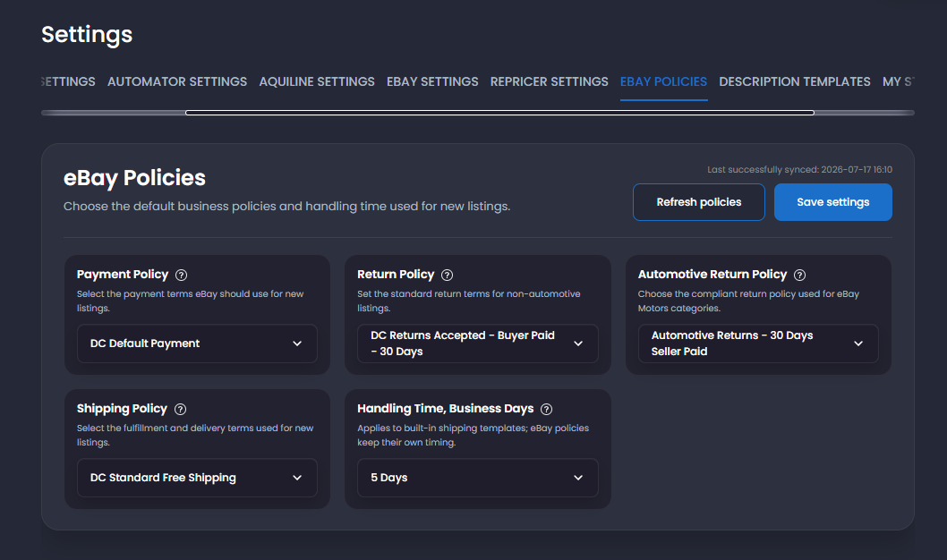Click the tab strip horizontal scrollbar thumb

[x=499, y=113]
